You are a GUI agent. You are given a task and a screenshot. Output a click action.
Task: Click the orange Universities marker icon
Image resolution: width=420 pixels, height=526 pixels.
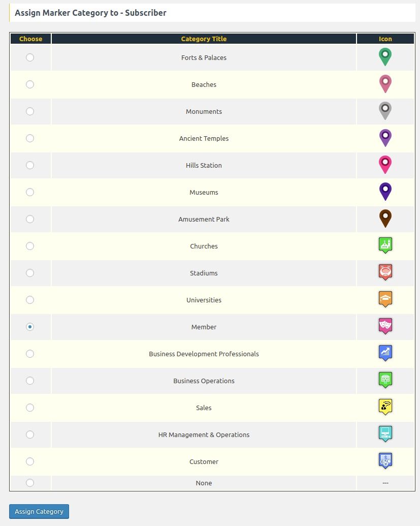tap(385, 299)
